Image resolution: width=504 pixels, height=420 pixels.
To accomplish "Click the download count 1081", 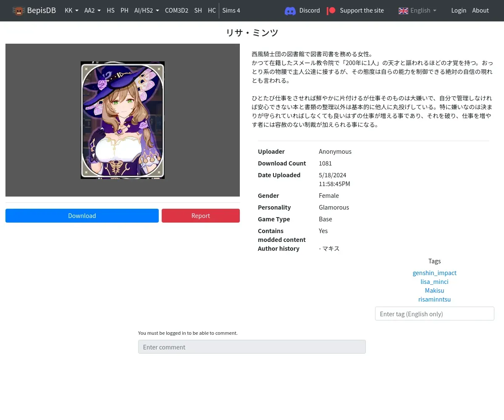I will coord(325,163).
